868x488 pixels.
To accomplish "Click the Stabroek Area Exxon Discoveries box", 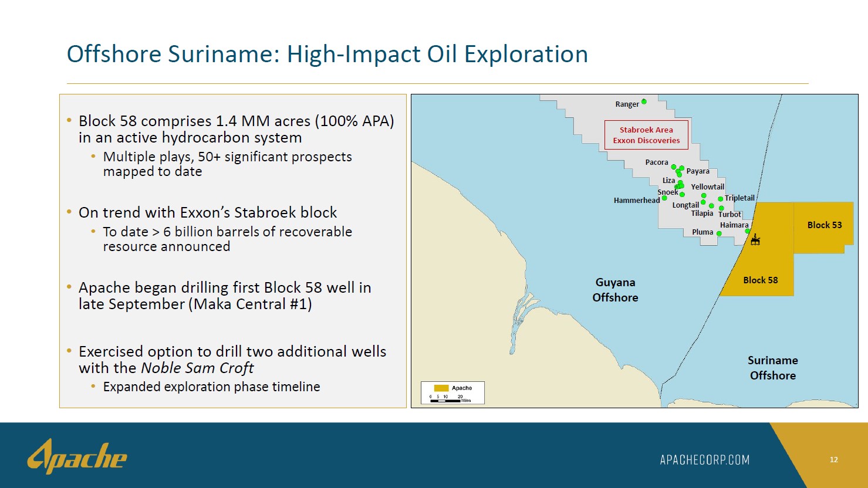I will click(646, 135).
